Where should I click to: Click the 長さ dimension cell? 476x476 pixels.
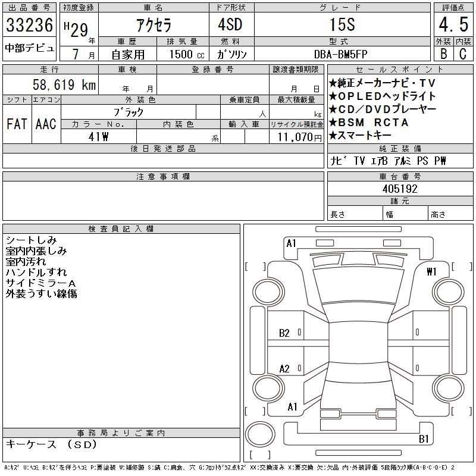tap(355, 213)
